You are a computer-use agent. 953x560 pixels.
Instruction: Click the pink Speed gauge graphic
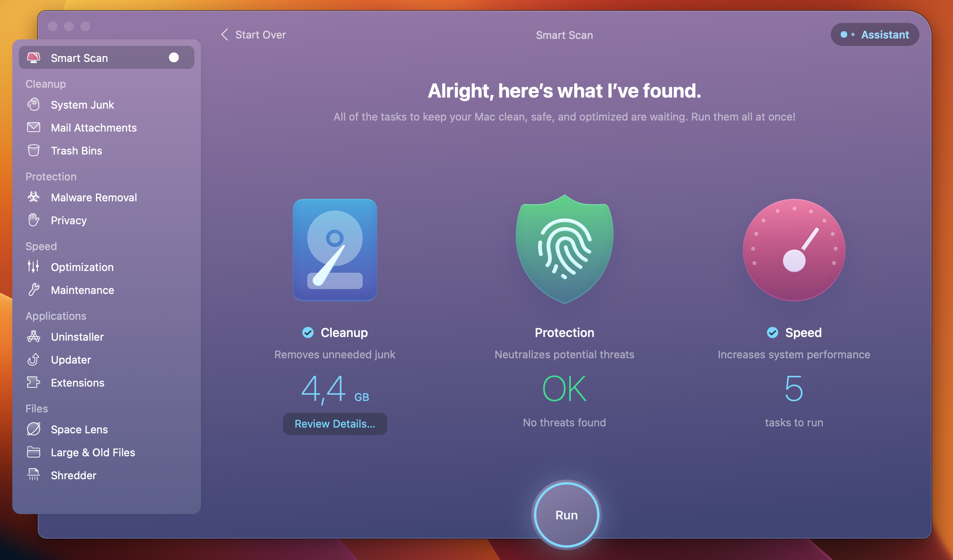794,250
